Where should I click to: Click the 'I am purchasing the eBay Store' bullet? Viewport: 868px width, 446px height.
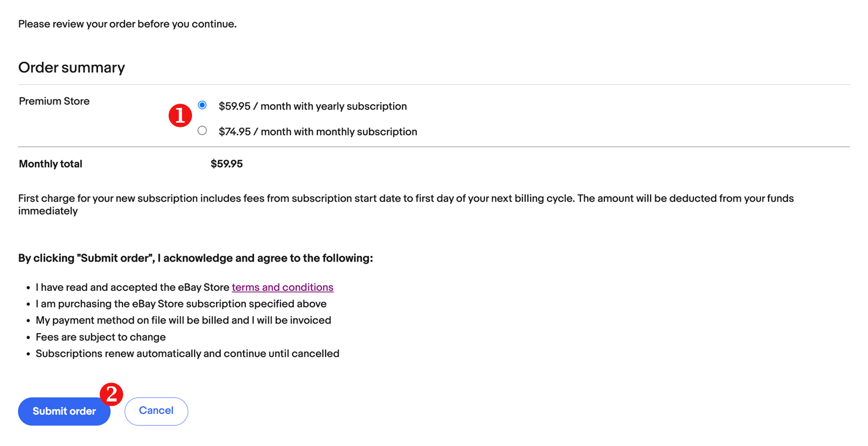tap(181, 304)
